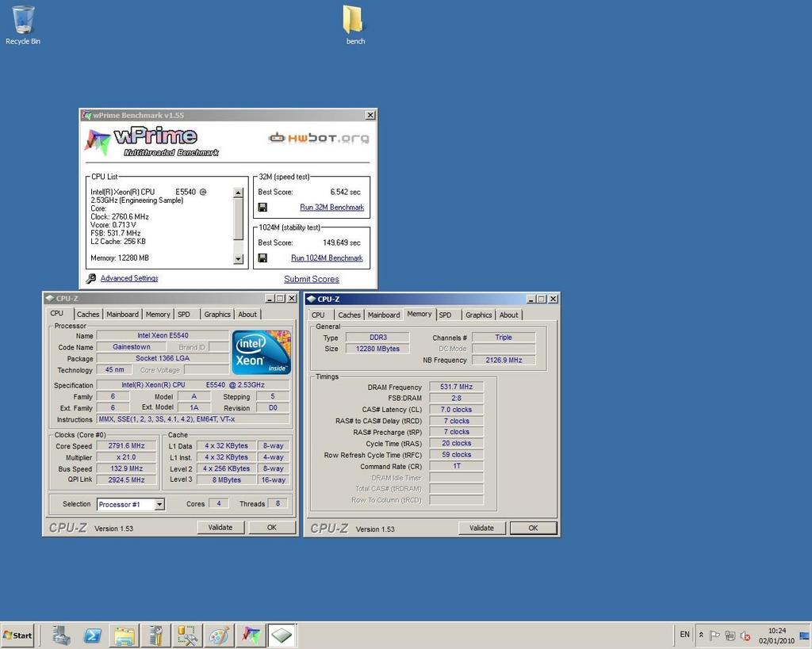Click the wrench icon beside Advanced Settings
Image resolution: width=812 pixels, height=649 pixels.
[x=91, y=278]
